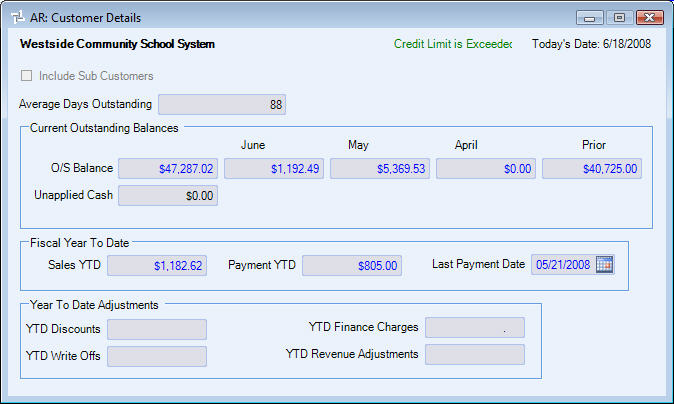
Task: Maximize the Customer Details window
Action: tap(618, 18)
